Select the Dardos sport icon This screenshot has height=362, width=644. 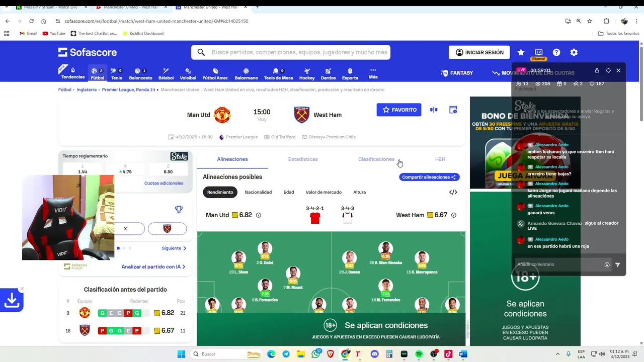click(x=328, y=73)
